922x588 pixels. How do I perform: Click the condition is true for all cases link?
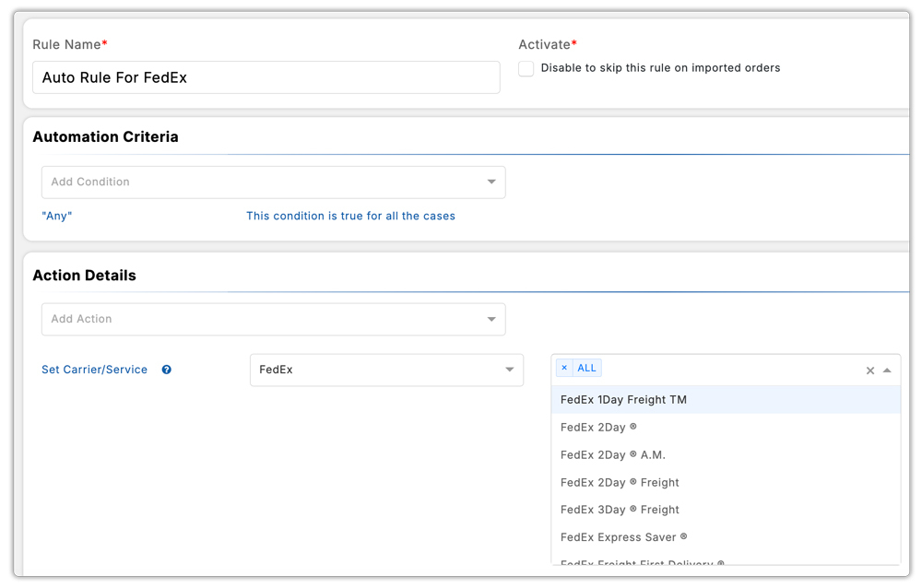click(x=350, y=216)
